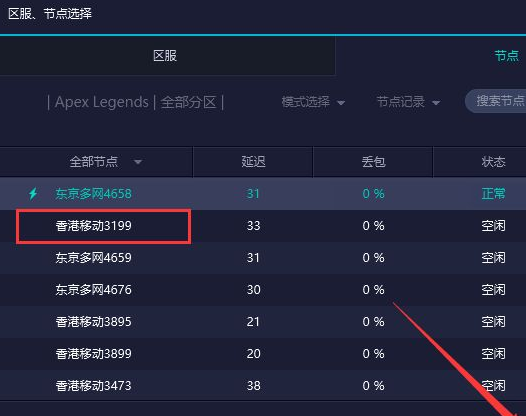This screenshot has width=526, height=416.
Task: Select the active 东京多网4658 node
Action: tap(263, 194)
